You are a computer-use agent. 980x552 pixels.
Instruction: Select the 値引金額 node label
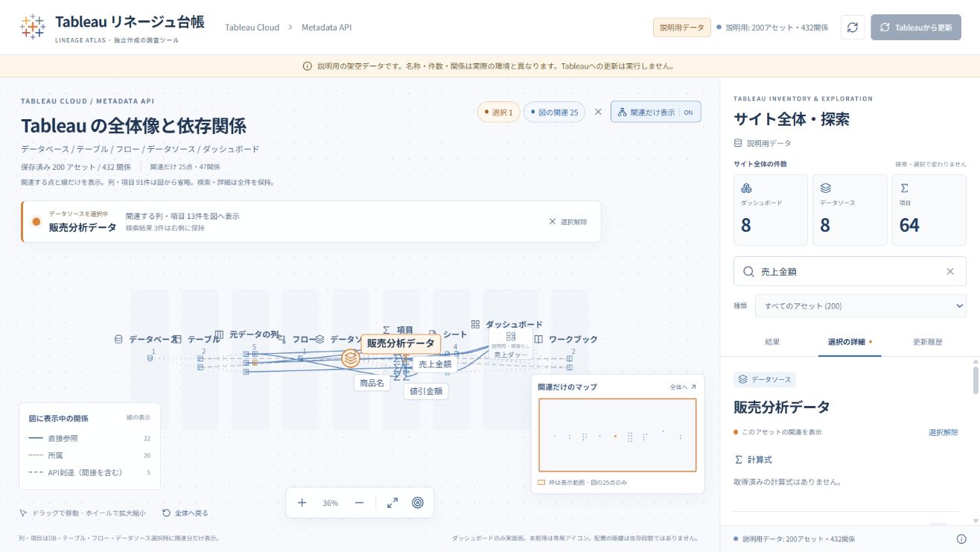tap(427, 390)
